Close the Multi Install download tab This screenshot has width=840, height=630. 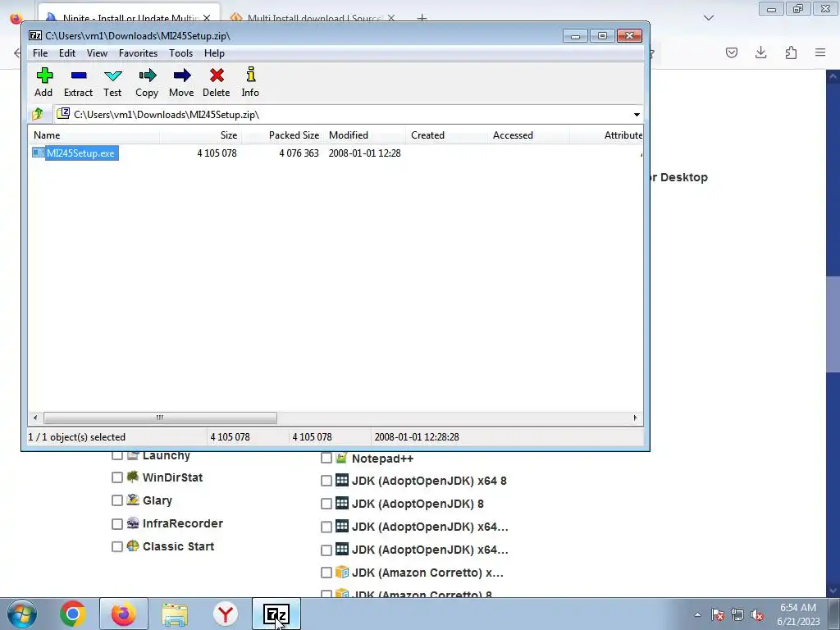pos(391,18)
